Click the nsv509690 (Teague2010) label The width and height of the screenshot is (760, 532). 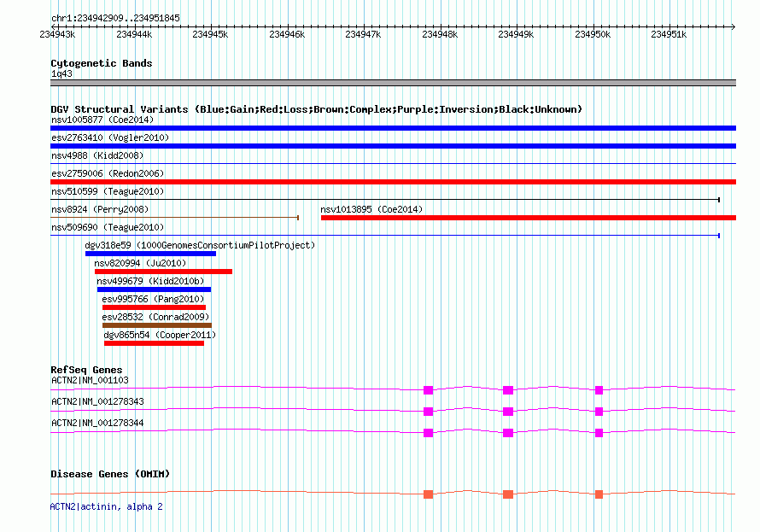coord(108,227)
